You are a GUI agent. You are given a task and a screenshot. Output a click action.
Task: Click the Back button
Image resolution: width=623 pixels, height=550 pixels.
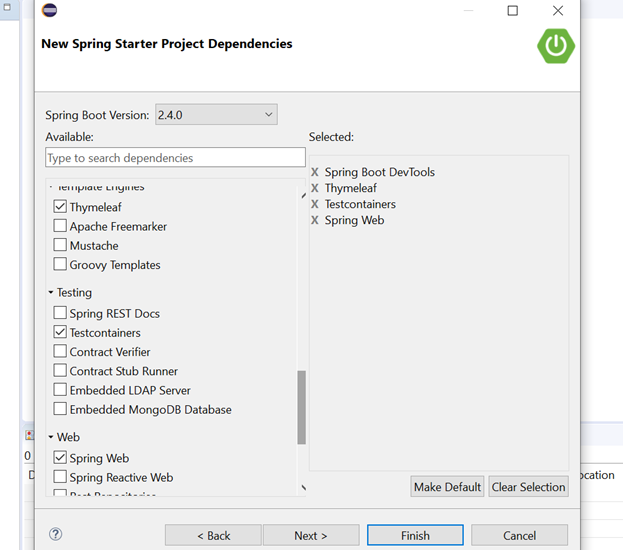(213, 535)
